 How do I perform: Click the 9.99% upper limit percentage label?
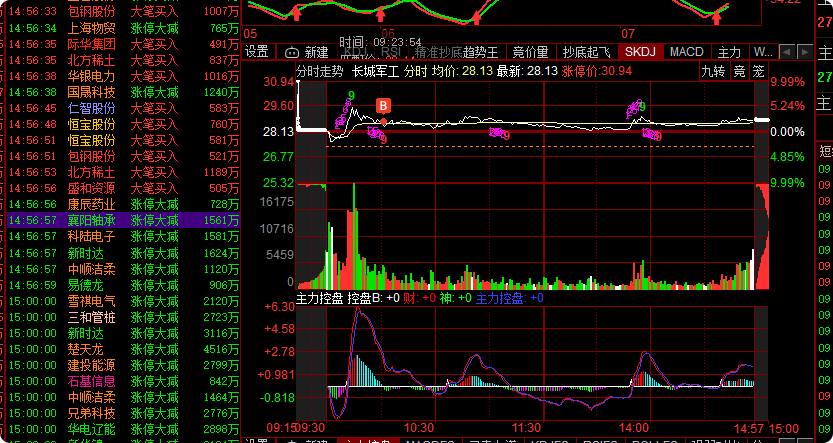788,82
